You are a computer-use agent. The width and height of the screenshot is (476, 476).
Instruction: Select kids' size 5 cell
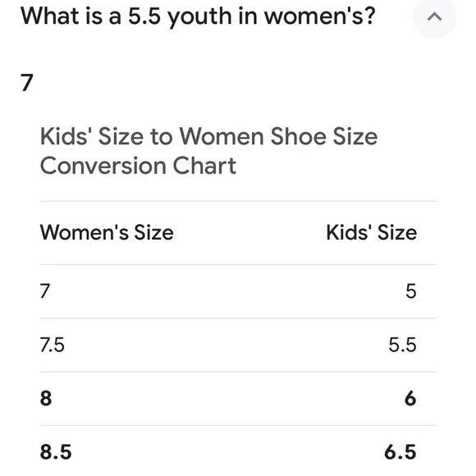coord(411,291)
